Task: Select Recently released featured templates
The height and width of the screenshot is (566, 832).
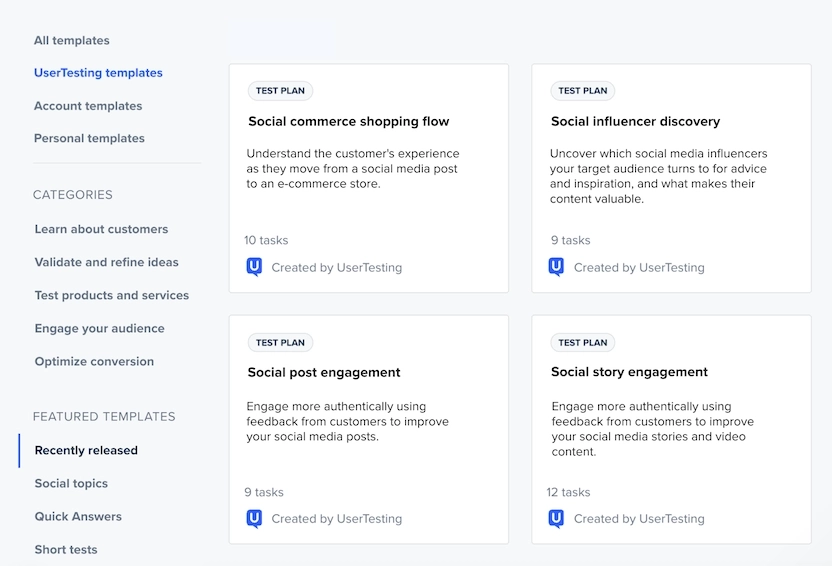Action: pyautogui.click(x=86, y=450)
